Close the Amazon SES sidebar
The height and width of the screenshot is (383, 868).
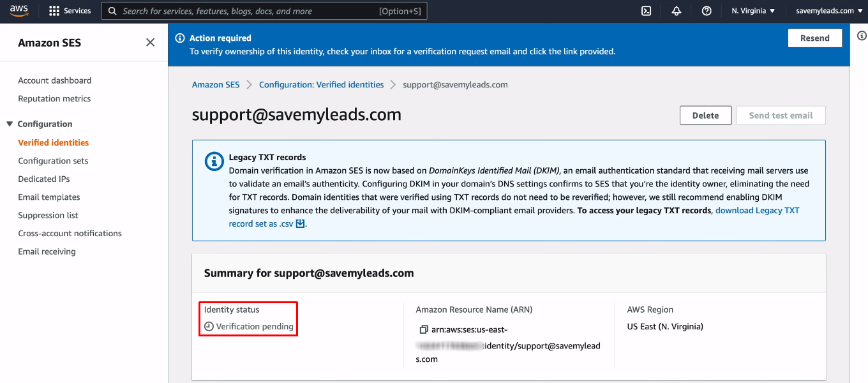150,42
